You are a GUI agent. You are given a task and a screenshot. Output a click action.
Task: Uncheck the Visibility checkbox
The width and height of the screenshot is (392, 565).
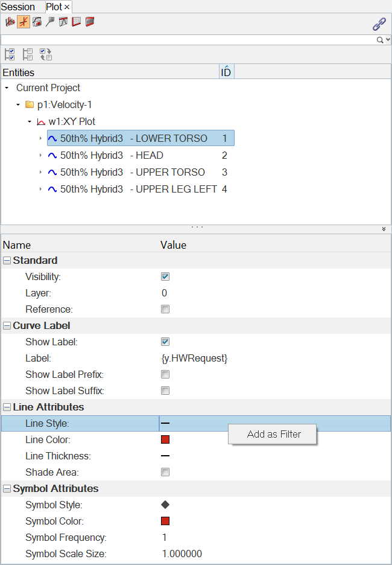coord(165,276)
